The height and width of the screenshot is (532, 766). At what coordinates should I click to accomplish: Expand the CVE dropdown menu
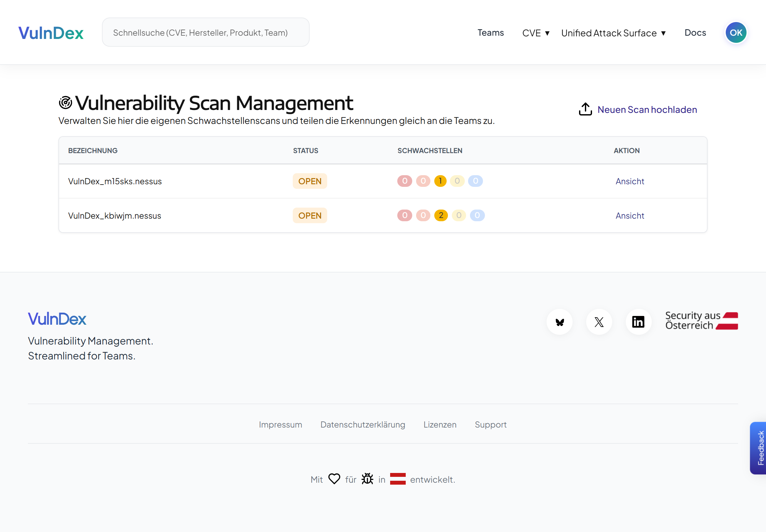(x=536, y=33)
